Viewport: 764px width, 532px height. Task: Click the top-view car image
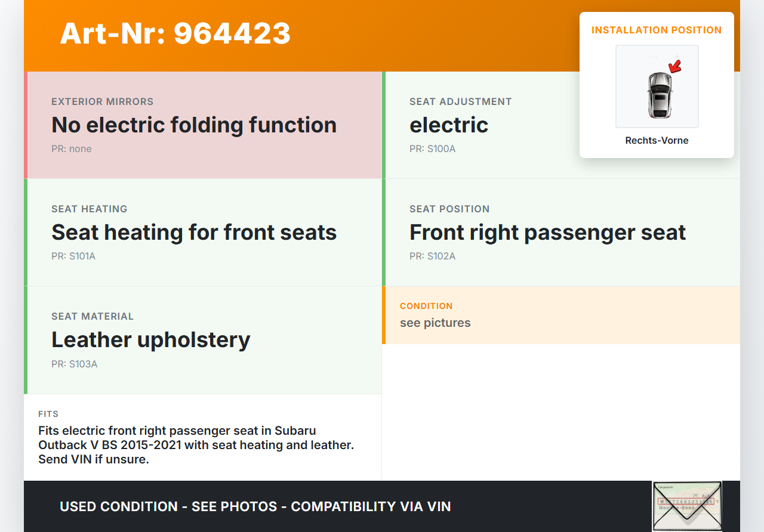click(x=659, y=95)
